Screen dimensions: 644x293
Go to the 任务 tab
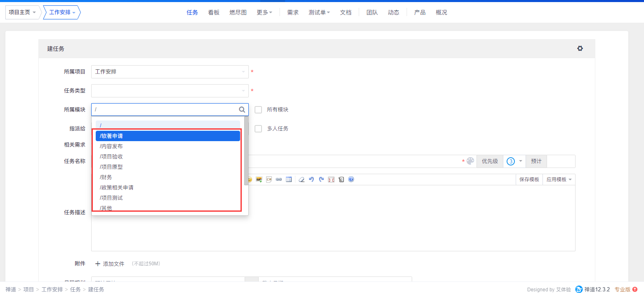192,12
